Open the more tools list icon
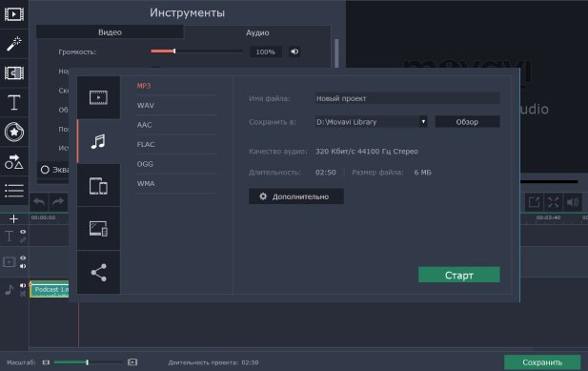This screenshot has height=371, width=588. click(x=14, y=190)
